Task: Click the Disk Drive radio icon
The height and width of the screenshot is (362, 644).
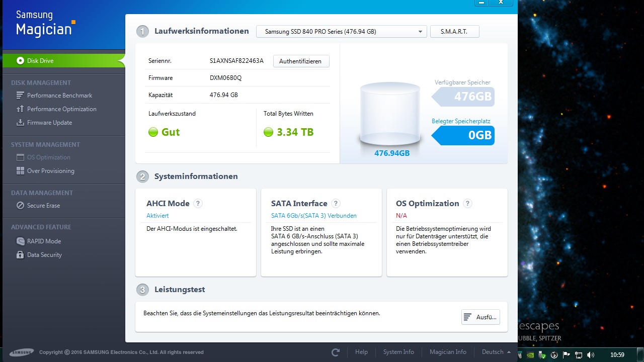Action: [20, 60]
